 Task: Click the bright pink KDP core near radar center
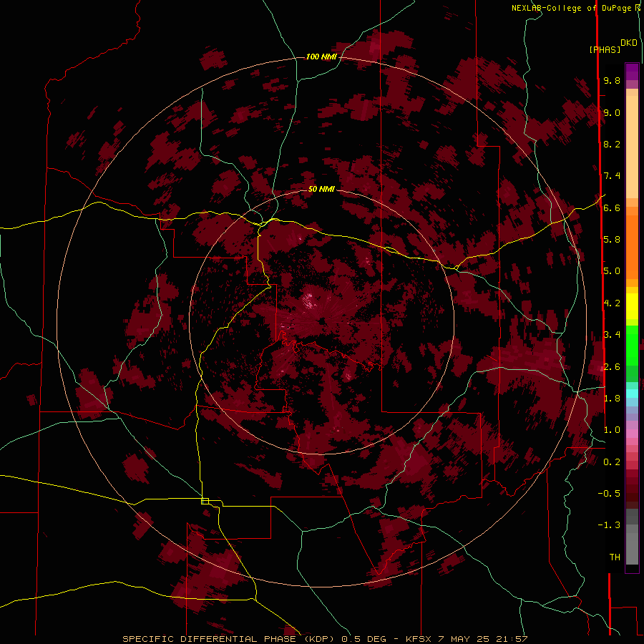point(309,301)
